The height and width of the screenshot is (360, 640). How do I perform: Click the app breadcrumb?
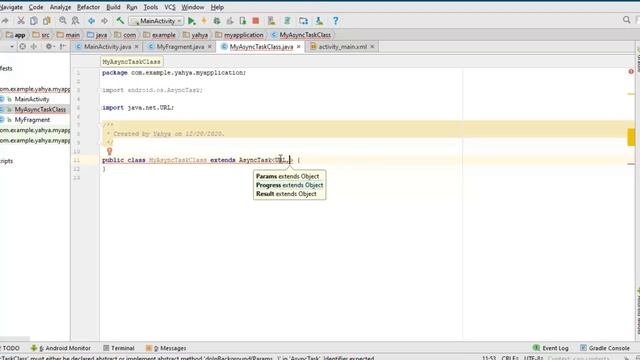[16, 35]
